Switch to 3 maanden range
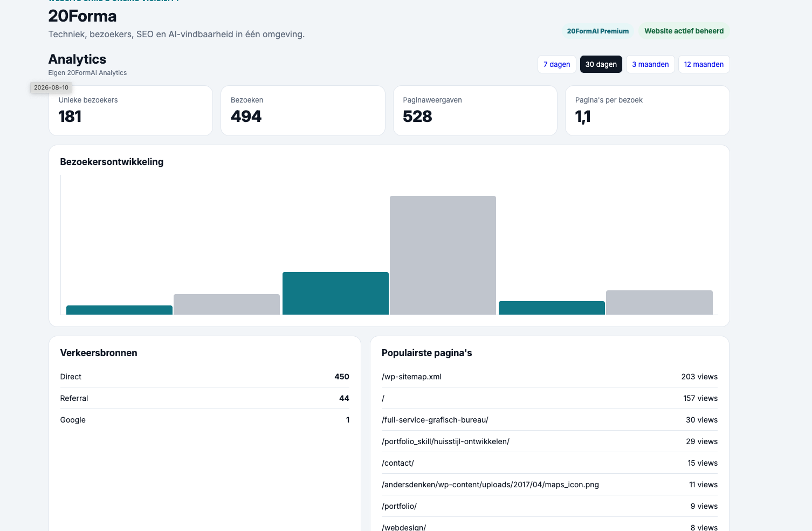Image resolution: width=812 pixels, height=531 pixels. point(650,64)
